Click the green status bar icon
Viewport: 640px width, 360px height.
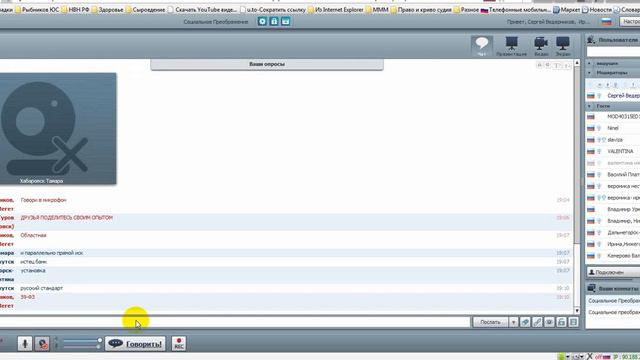pyautogui.click(x=561, y=357)
